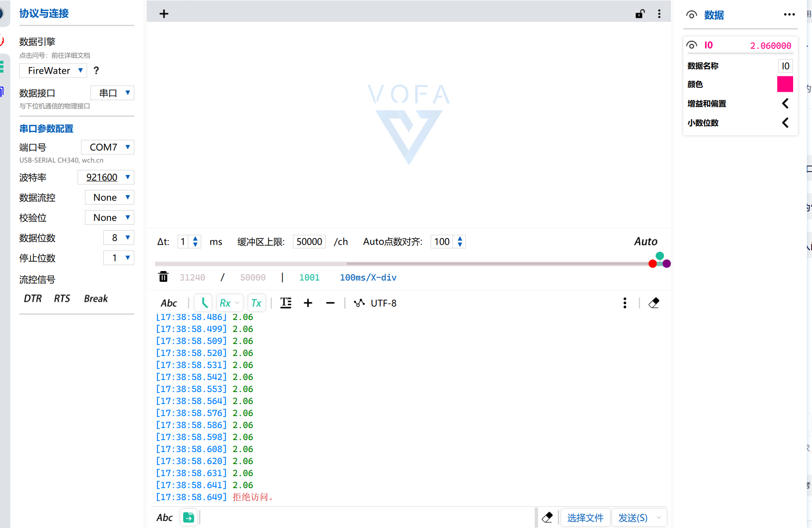Open the 数据位数 8 dropdown
Screen dimensions: 812x528
[x=119, y=238]
